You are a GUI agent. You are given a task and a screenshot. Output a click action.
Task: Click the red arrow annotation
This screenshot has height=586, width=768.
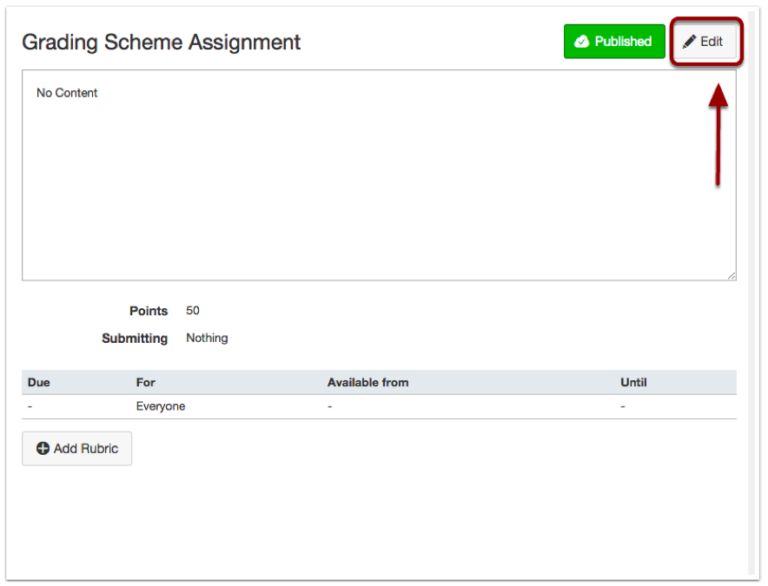[718, 135]
